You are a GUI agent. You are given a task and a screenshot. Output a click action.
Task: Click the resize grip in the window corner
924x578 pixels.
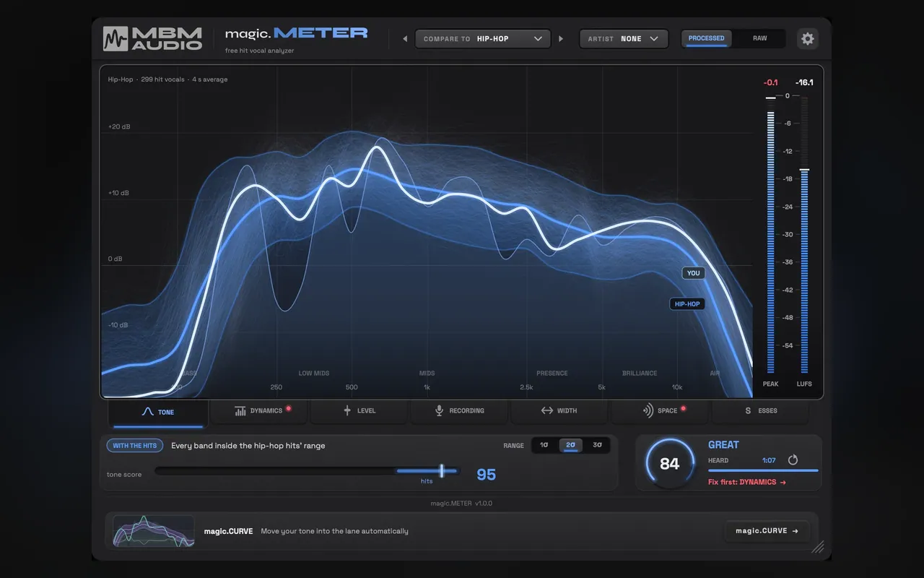point(817,547)
